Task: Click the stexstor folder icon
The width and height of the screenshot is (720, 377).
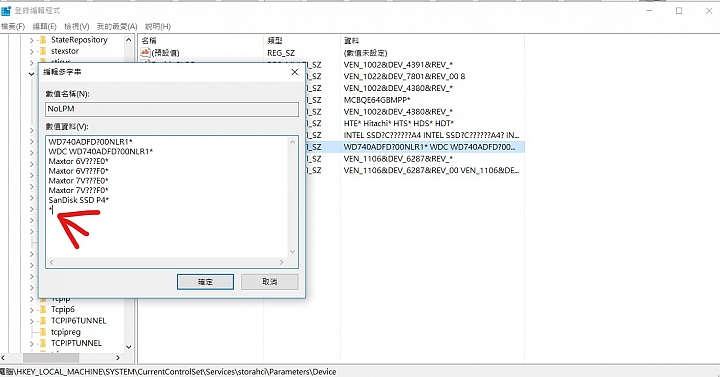Action: pos(43,51)
